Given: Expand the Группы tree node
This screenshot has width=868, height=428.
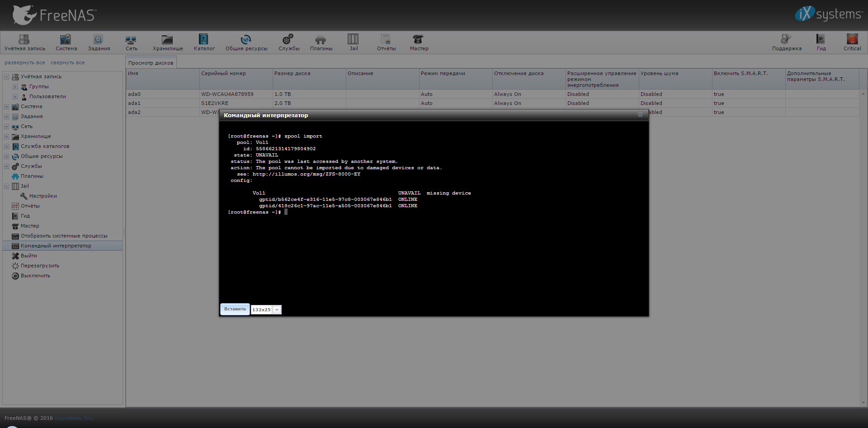Looking at the screenshot, I should coord(15,87).
